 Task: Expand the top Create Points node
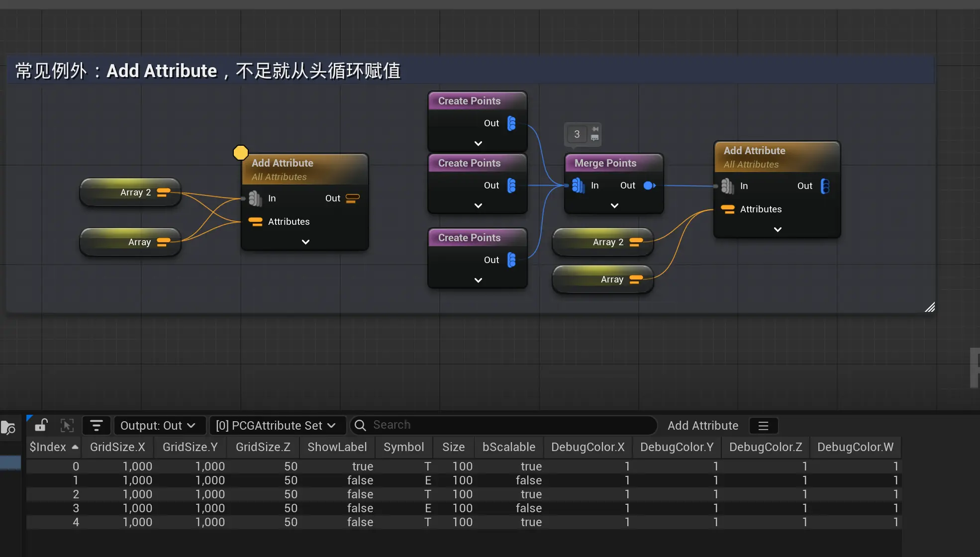click(478, 143)
